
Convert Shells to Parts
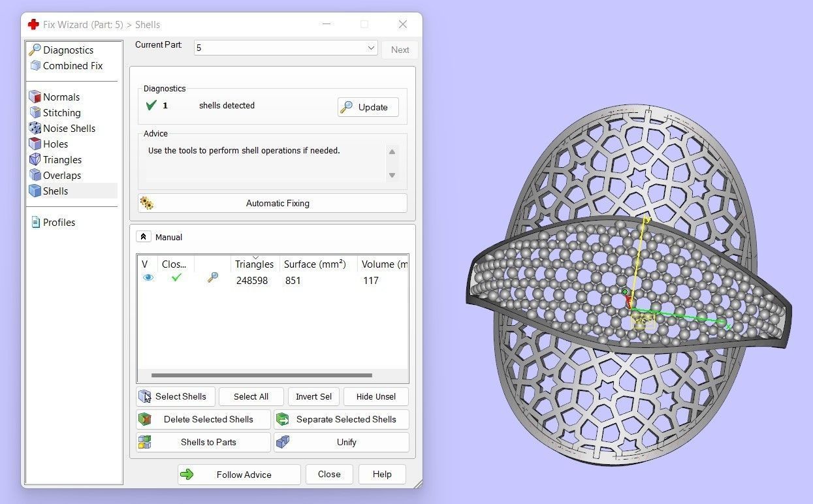(203, 442)
